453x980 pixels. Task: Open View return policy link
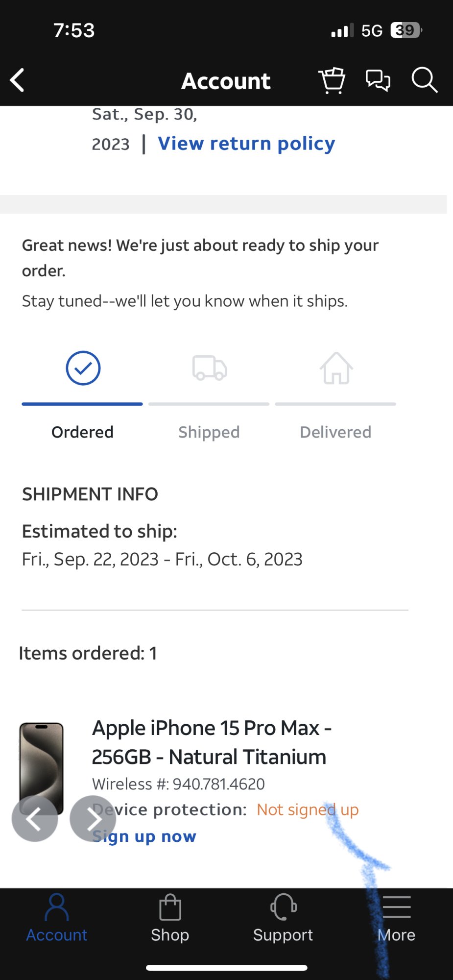coord(246,144)
